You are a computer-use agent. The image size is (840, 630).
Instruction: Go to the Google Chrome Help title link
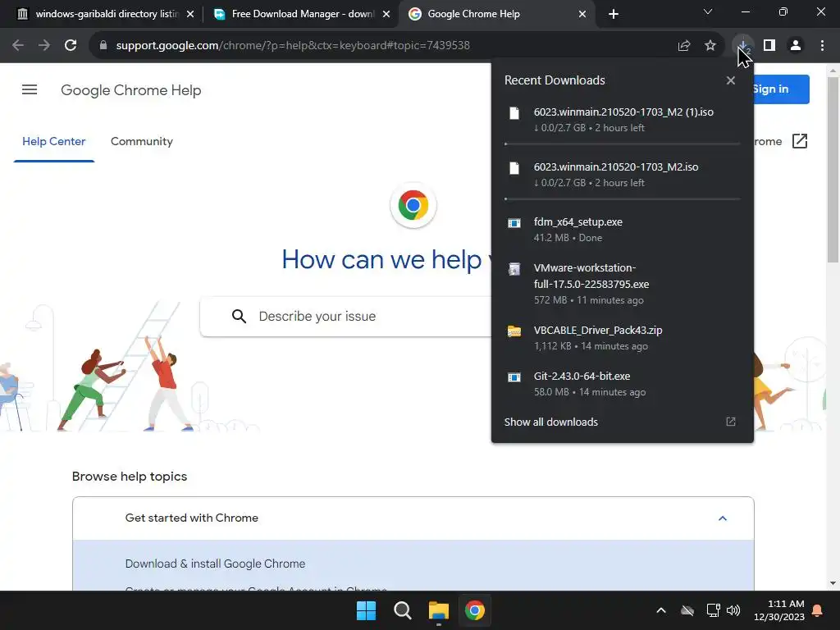coord(131,90)
